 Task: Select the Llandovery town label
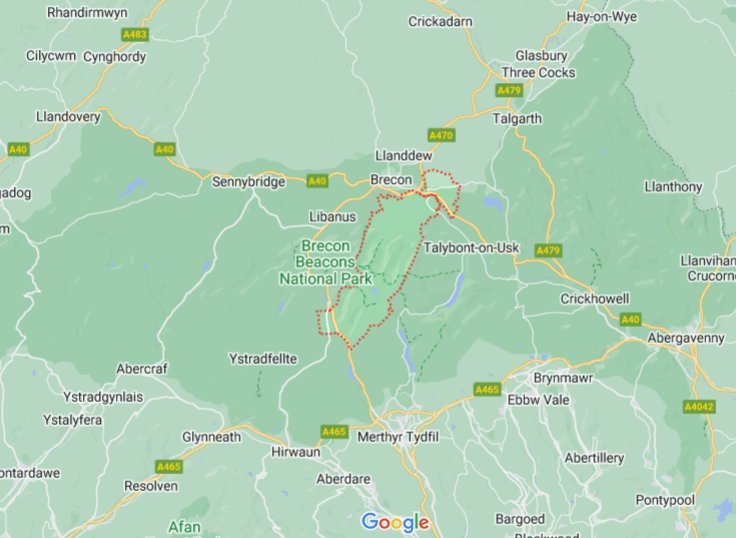[x=69, y=117]
